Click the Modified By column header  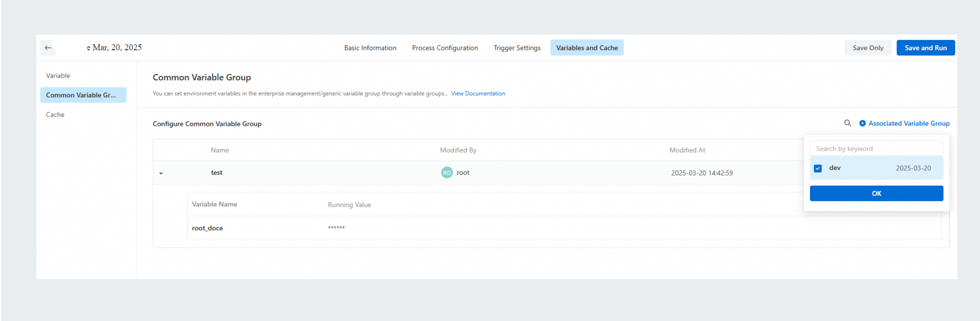click(458, 150)
